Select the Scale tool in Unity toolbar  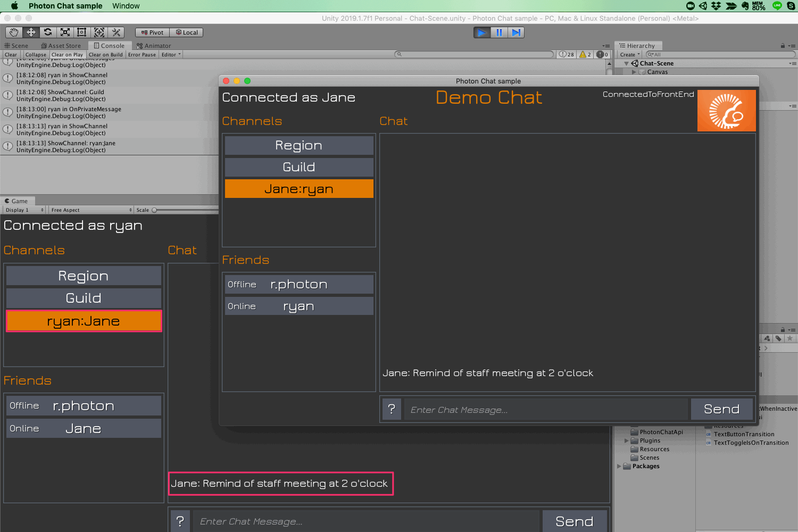coord(65,32)
